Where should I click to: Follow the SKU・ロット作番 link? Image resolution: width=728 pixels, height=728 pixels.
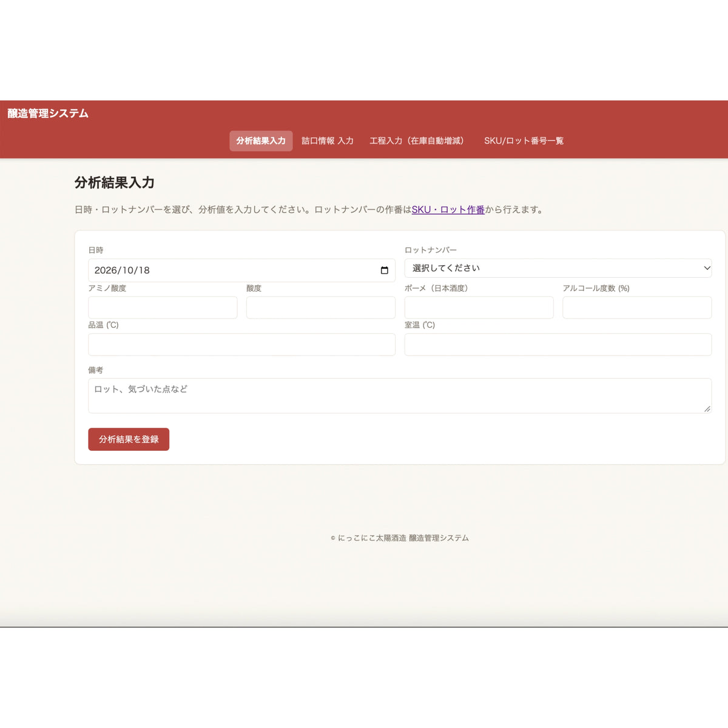(448, 209)
